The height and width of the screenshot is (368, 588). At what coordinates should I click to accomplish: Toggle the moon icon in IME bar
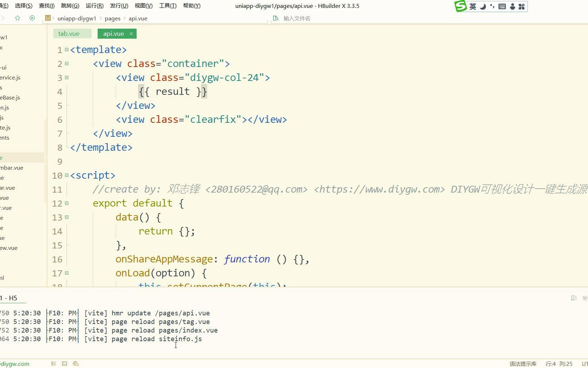pyautogui.click(x=483, y=6)
